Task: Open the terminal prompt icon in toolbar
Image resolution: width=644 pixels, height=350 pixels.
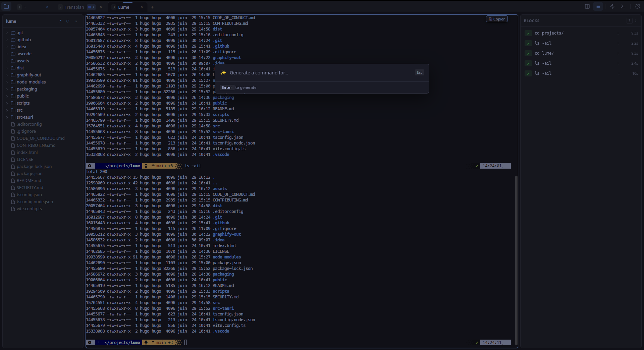Action: [x=623, y=6]
